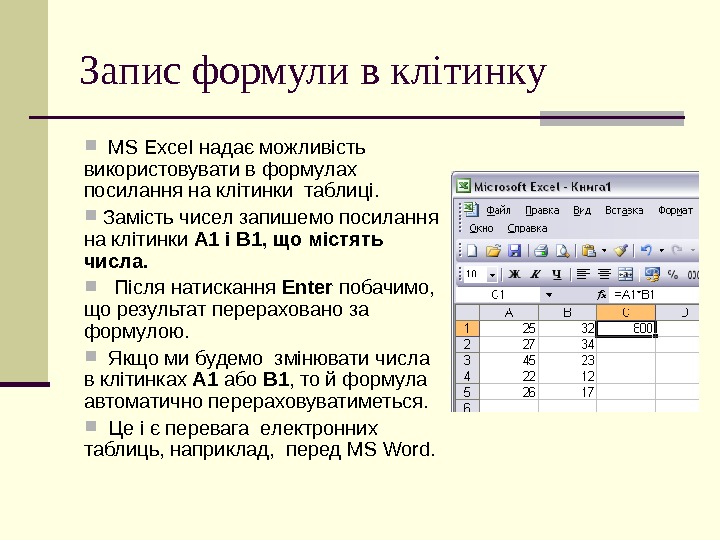Click the Microsoft Excel - Книга1 title bar
Image resolution: width=720 pixels, height=540 pixels.
click(576, 186)
